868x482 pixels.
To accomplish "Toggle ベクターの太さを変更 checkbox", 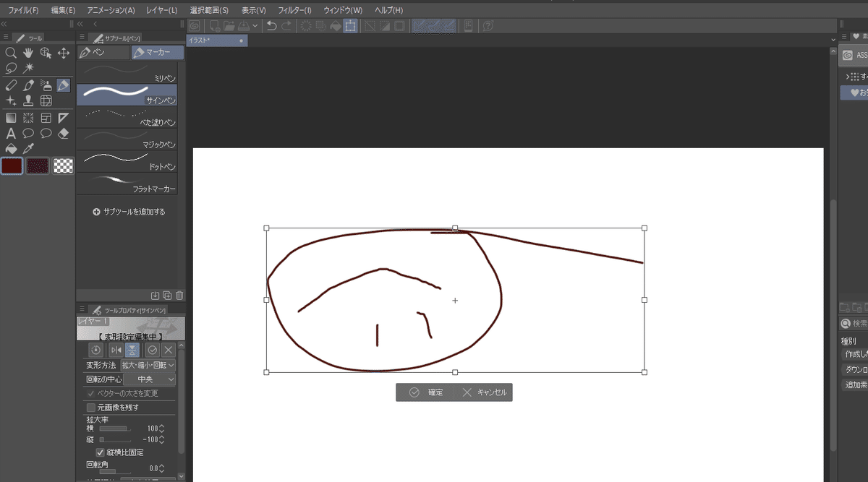I will coord(91,393).
